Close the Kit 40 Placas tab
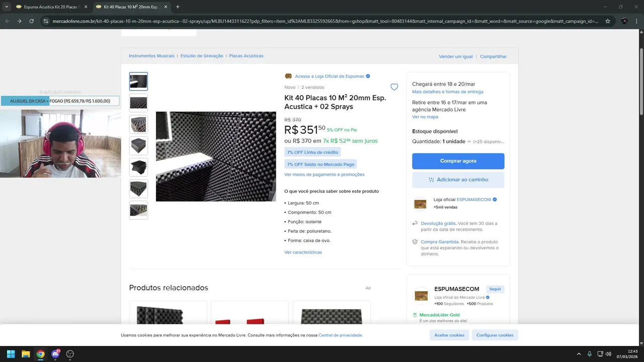This screenshot has height=362, width=644. [166, 7]
